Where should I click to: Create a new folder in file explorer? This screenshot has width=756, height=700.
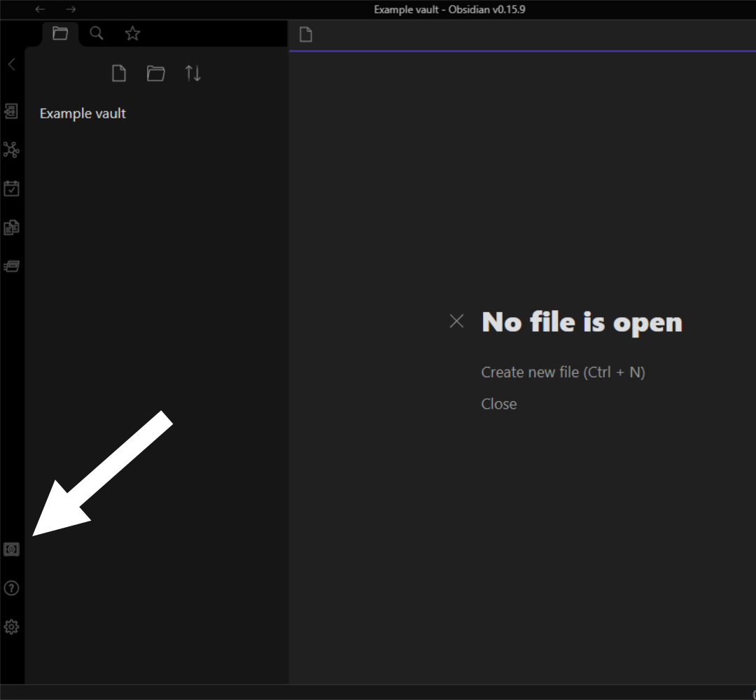pyautogui.click(x=155, y=73)
